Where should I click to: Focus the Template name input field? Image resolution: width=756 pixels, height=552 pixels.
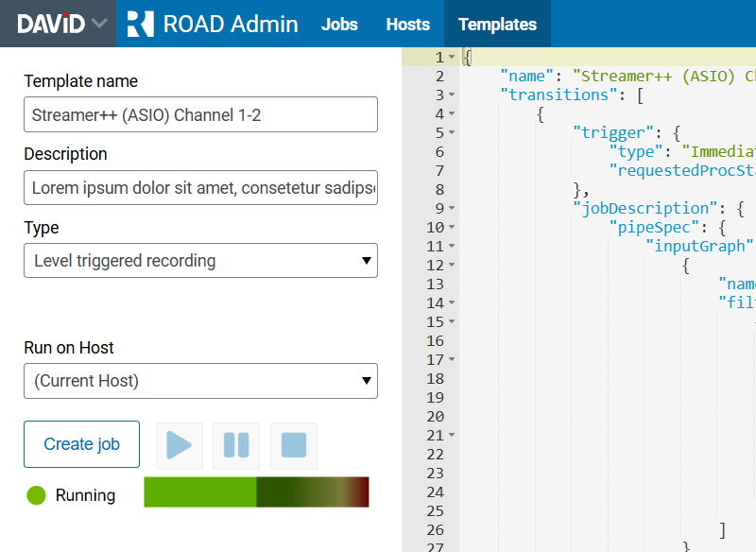pos(200,114)
